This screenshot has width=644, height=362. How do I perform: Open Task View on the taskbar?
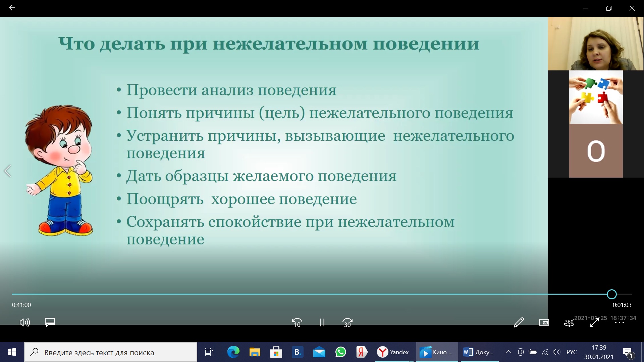pyautogui.click(x=209, y=352)
